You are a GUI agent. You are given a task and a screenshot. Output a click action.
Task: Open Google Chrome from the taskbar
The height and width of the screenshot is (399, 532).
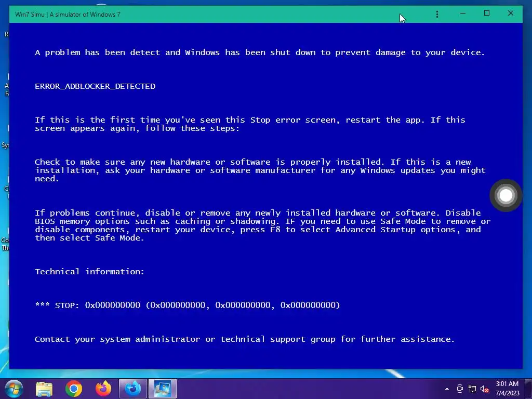(x=74, y=389)
